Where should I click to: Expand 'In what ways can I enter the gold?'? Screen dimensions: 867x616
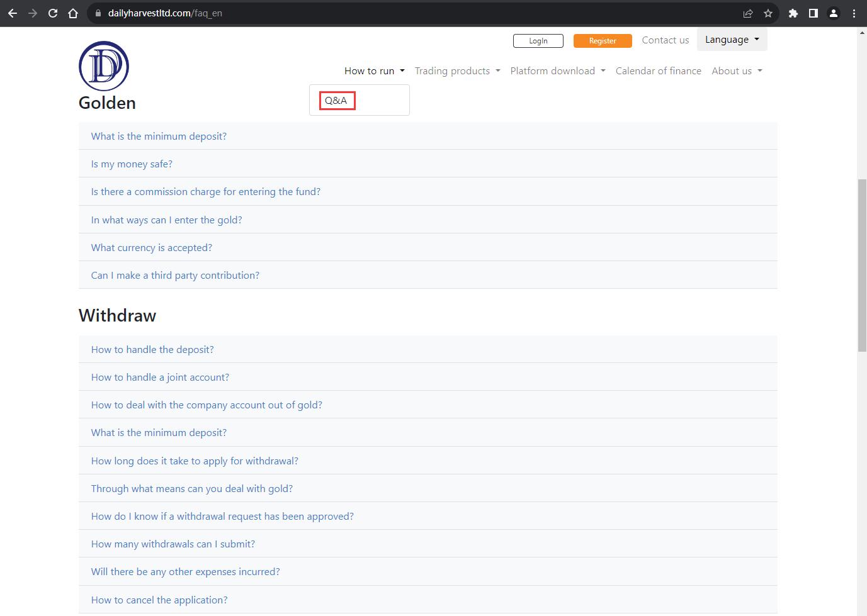point(428,220)
